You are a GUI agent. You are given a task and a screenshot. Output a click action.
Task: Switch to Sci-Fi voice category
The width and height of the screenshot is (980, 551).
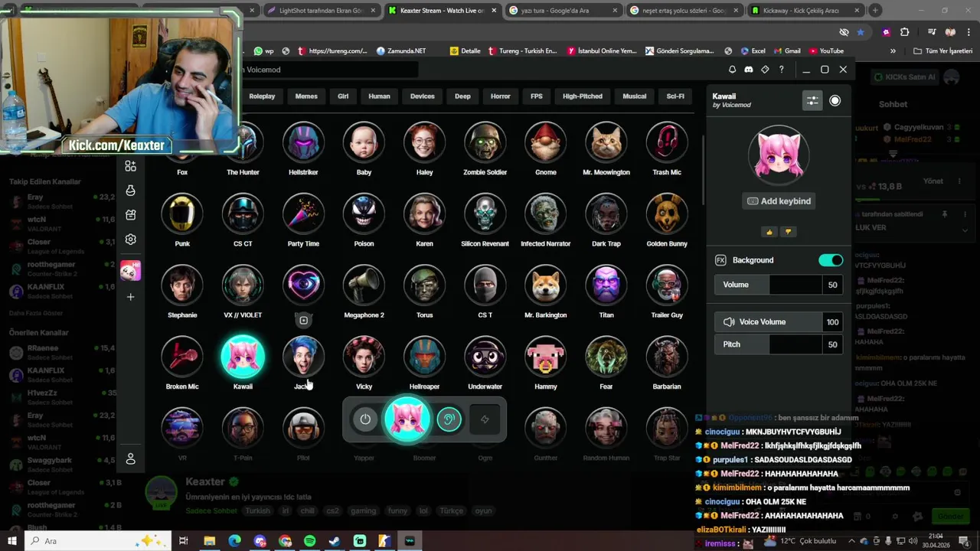[x=675, y=96]
